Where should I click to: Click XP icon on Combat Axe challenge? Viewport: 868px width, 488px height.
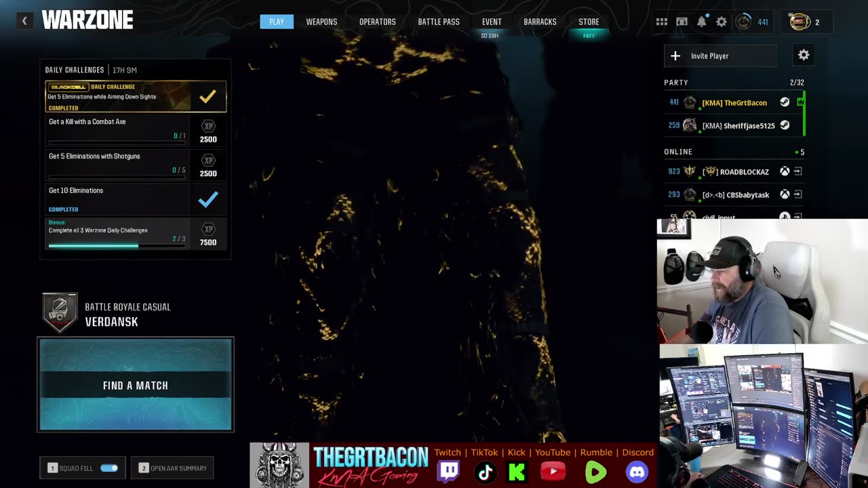(x=208, y=126)
